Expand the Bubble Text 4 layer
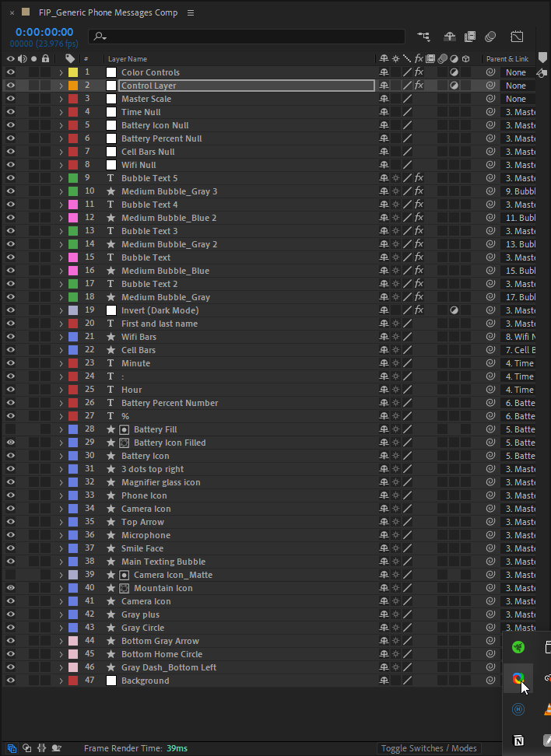This screenshot has width=551, height=756. (x=61, y=205)
